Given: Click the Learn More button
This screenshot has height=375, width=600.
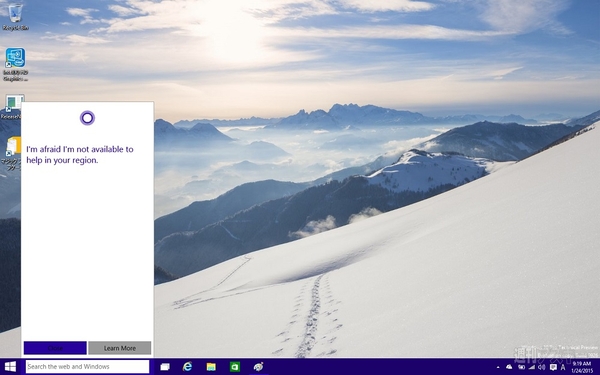Looking at the screenshot, I should point(120,348).
